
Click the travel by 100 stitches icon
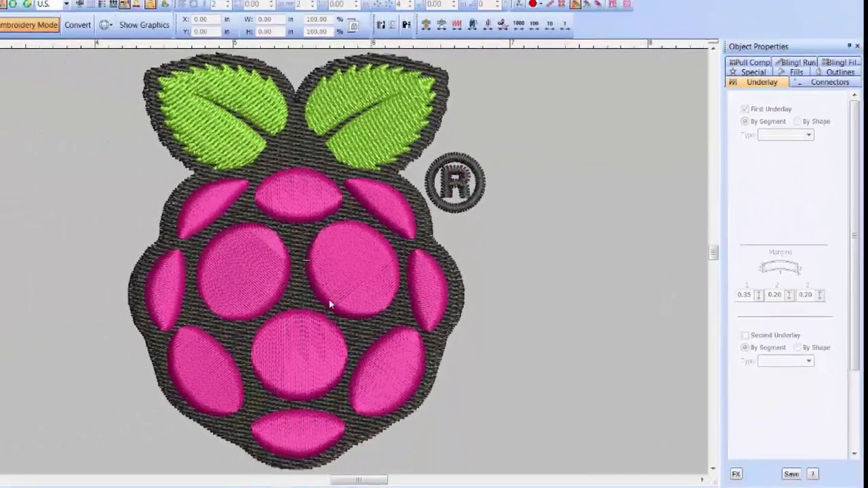coord(534,24)
